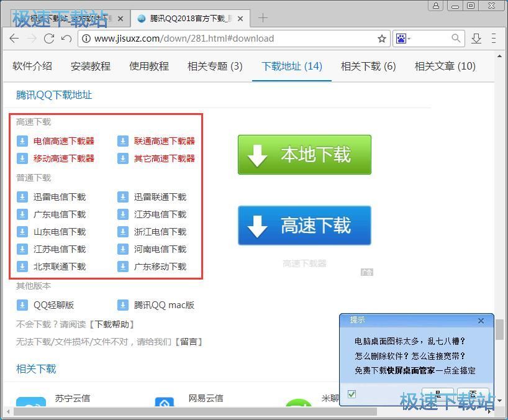Open the 迅雷电信下载 link

pos(60,197)
